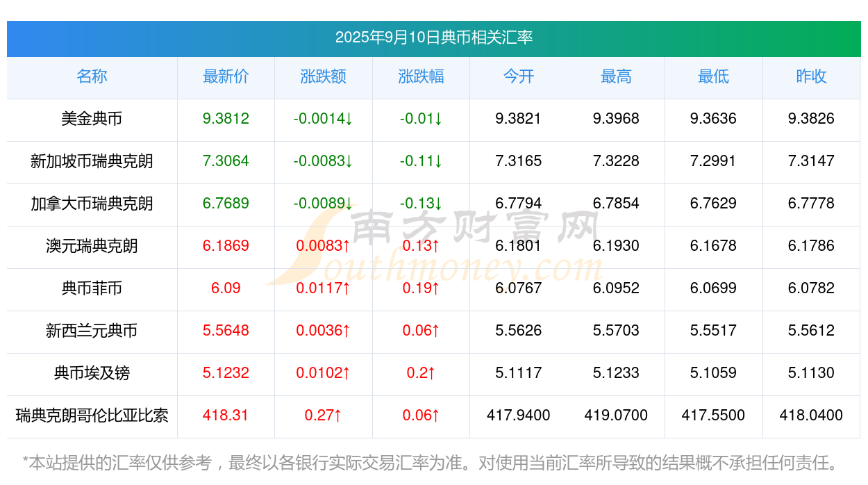The image size is (868, 485).
Task: Select latest price 5.1232
Action: click(226, 373)
